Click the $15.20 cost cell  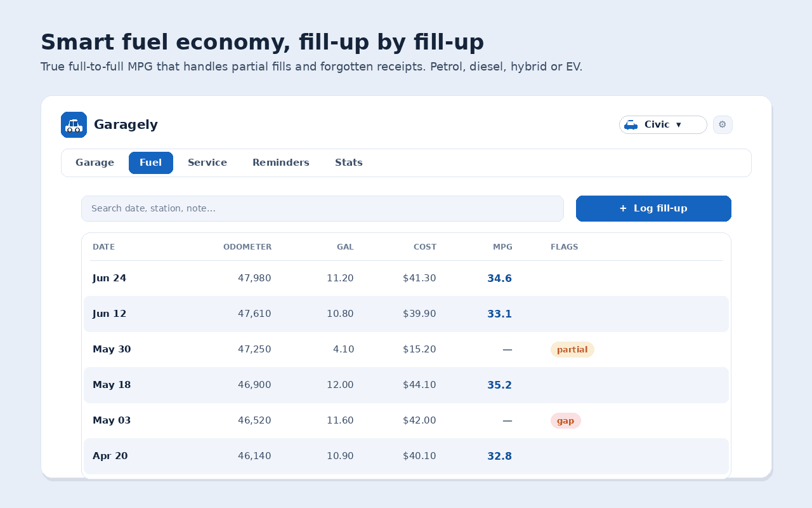pos(419,349)
